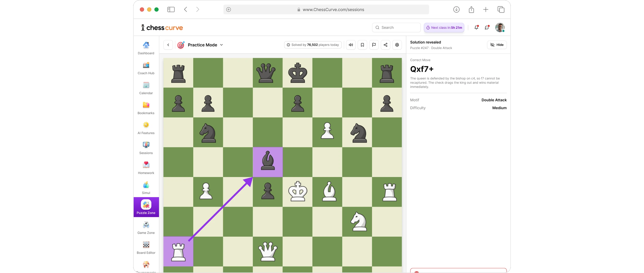The width and height of the screenshot is (644, 273).
Task: Select the black king piece
Action: (297, 73)
